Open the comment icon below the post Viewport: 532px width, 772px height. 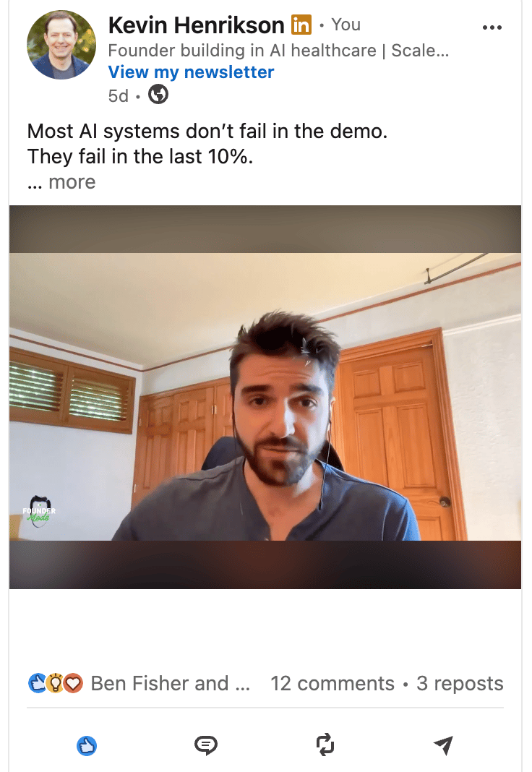coord(206,745)
